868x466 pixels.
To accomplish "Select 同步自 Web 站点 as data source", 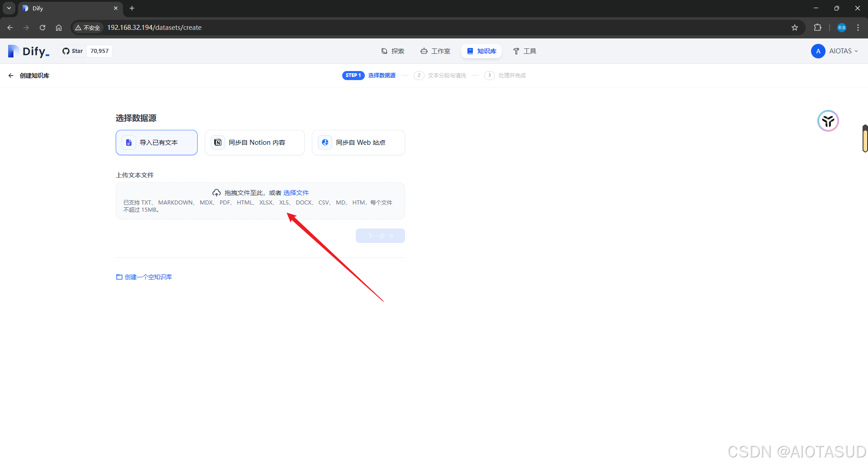I will [x=358, y=142].
